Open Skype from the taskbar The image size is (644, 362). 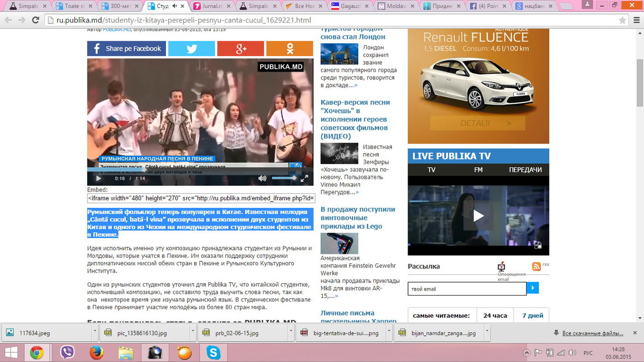tap(213, 352)
